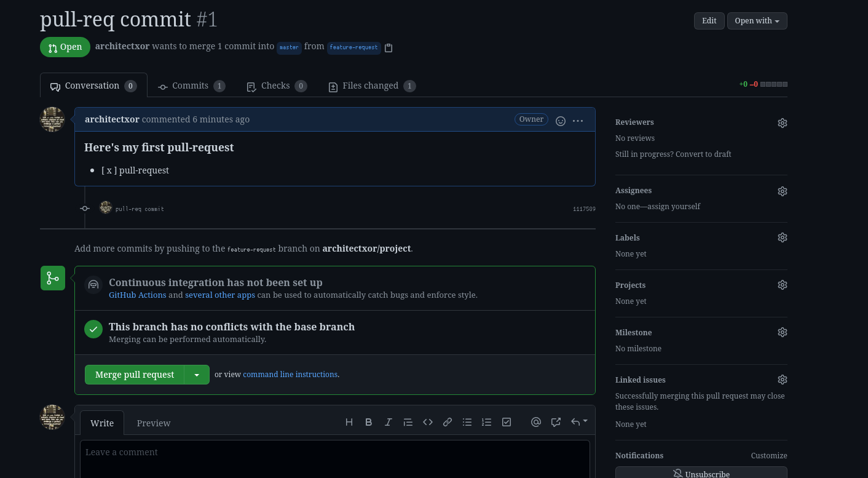Copy the feature-request branch name icon

click(x=389, y=47)
